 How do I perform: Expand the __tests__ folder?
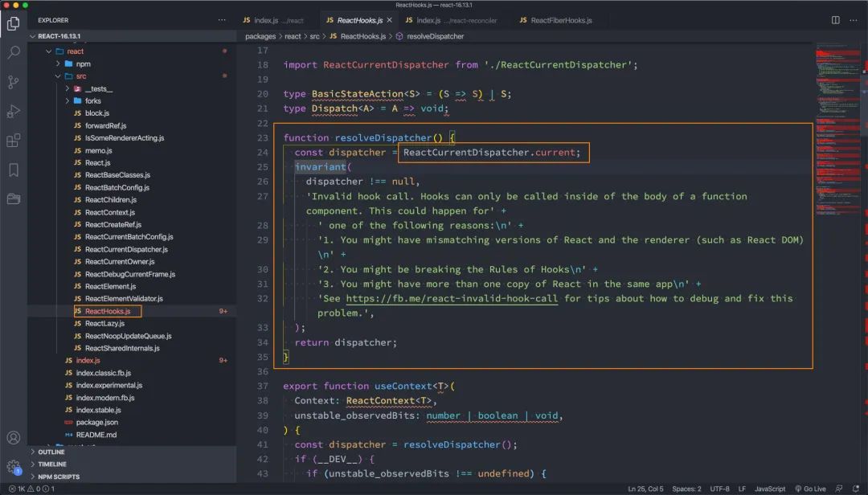pos(67,88)
